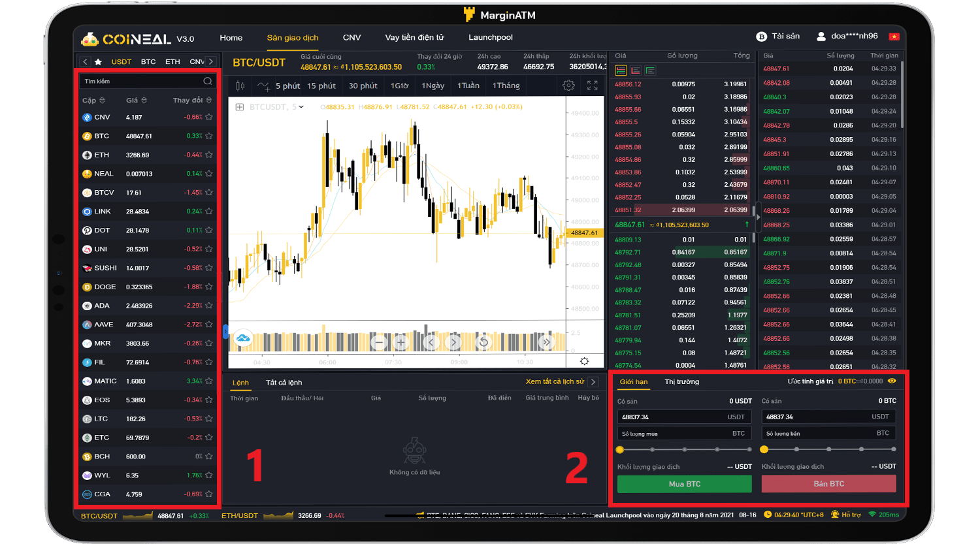Image resolution: width=980 pixels, height=544 pixels.
Task: Favorite the LTC pair star
Action: coord(209,419)
